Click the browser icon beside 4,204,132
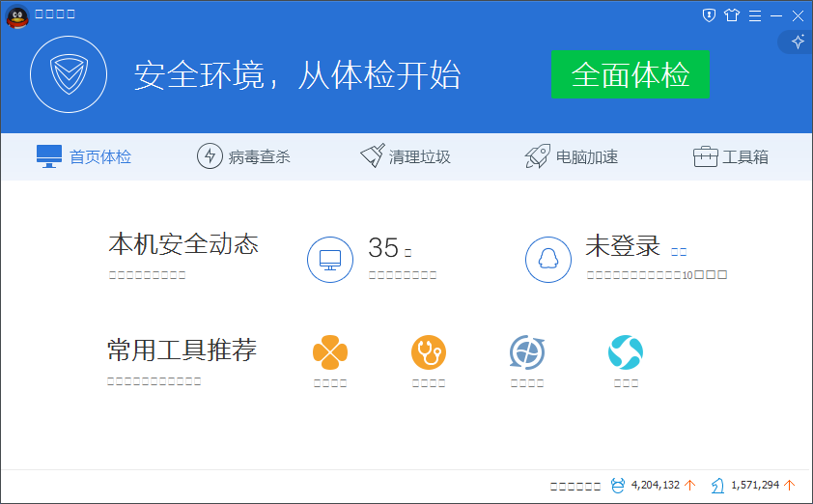Image resolution: width=813 pixels, height=504 pixels. (x=618, y=485)
